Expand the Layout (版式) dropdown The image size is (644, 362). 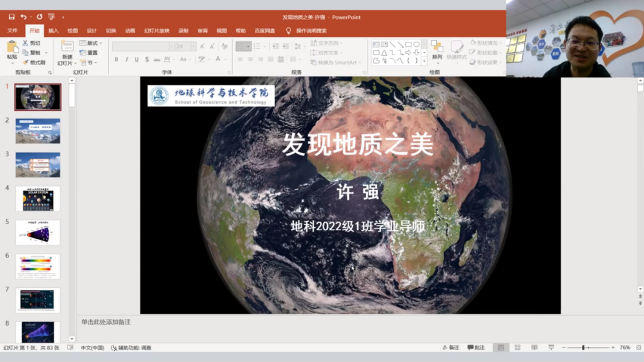tap(91, 43)
